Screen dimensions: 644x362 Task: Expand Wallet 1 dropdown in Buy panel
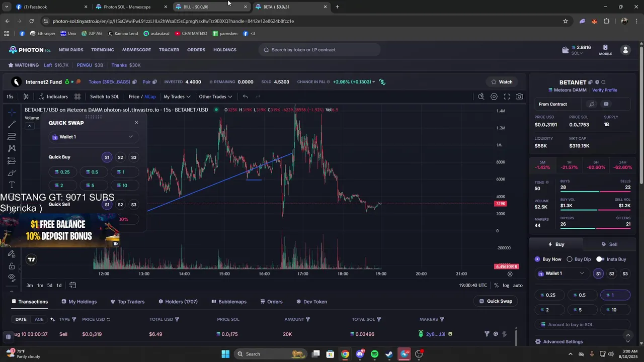click(562, 274)
